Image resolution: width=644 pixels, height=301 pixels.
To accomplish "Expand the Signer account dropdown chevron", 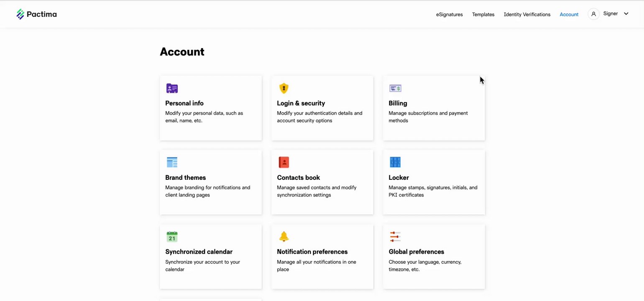I will pos(626,14).
